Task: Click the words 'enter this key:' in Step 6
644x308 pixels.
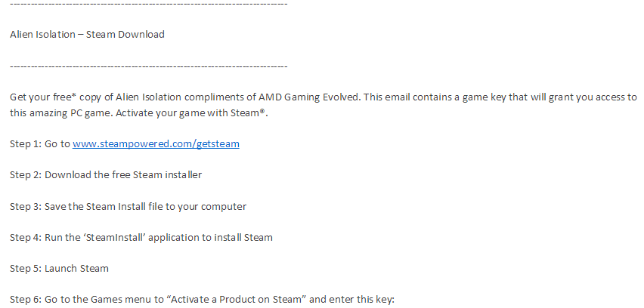Action: pyautogui.click(x=362, y=300)
